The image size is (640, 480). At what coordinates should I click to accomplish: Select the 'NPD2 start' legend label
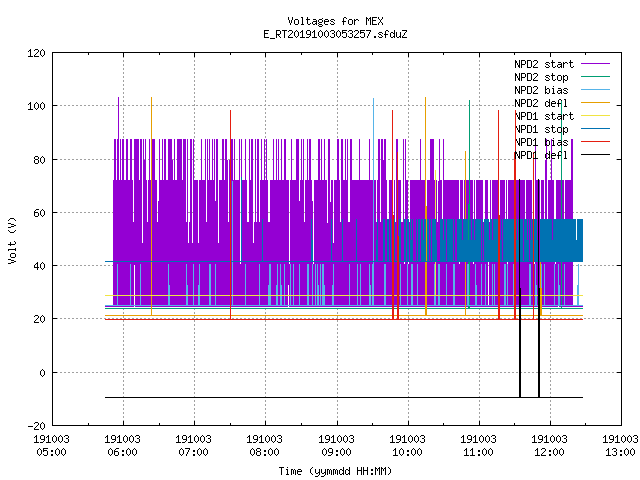click(544, 64)
